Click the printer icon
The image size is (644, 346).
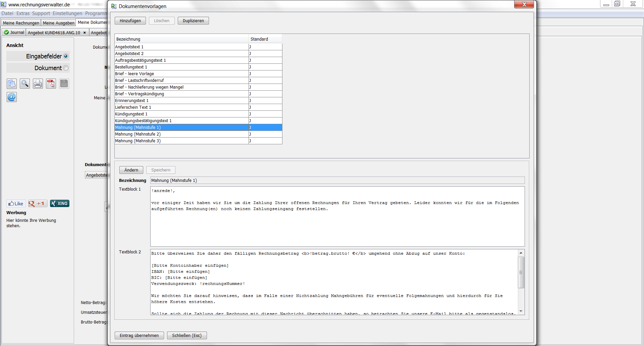(x=38, y=84)
